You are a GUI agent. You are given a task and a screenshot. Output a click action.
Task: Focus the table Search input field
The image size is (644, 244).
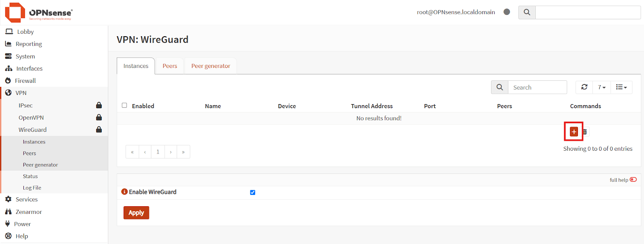pyautogui.click(x=537, y=87)
